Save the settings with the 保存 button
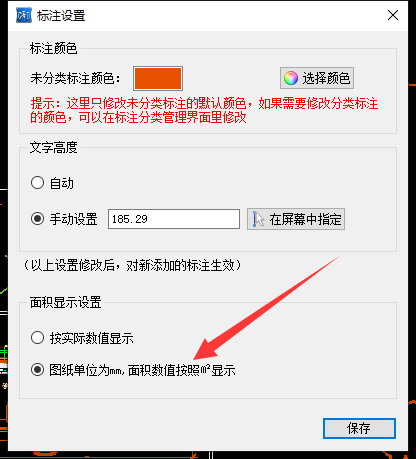 tap(359, 428)
